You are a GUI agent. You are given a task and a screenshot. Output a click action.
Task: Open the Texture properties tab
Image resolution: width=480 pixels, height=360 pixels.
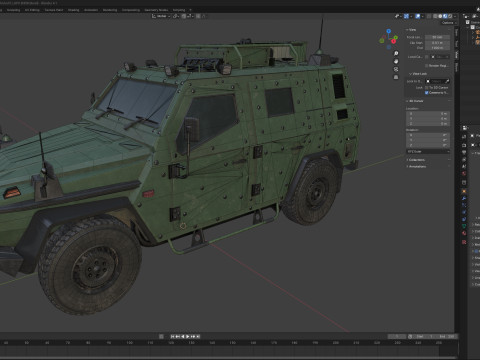[464, 242]
